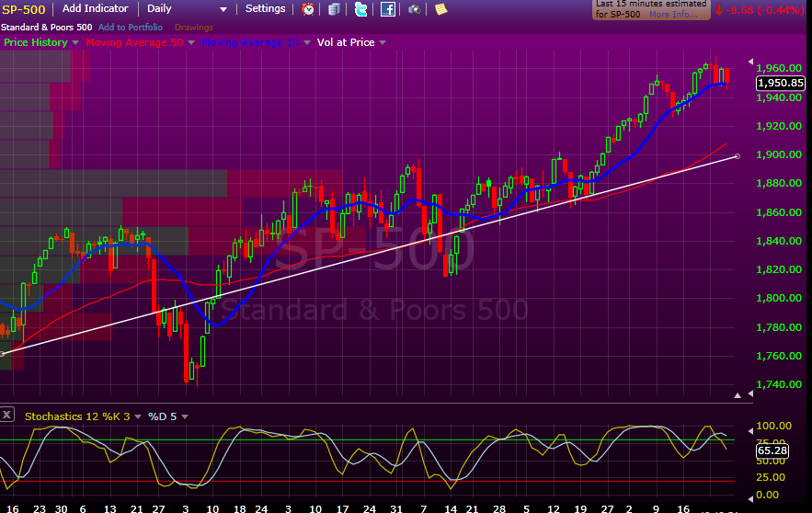812x513 pixels.
Task: Click the 1,780.00 price axis label
Action: point(779,327)
